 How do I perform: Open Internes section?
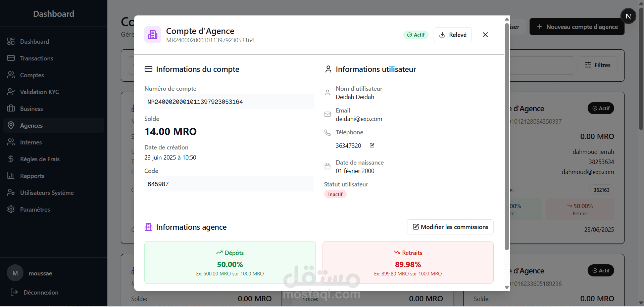point(54,142)
